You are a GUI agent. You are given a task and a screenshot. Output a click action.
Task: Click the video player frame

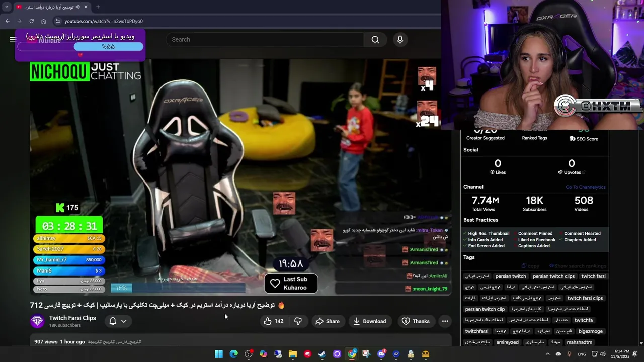coord(240,177)
